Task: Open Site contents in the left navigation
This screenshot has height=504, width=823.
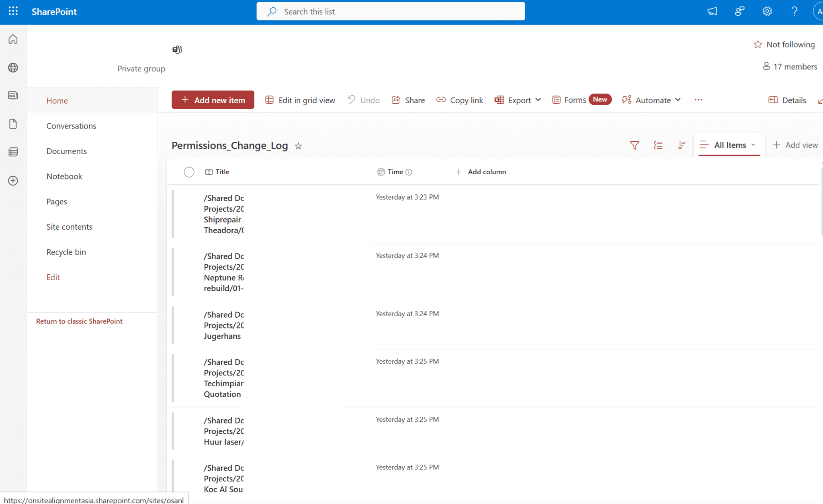Action: [69, 226]
